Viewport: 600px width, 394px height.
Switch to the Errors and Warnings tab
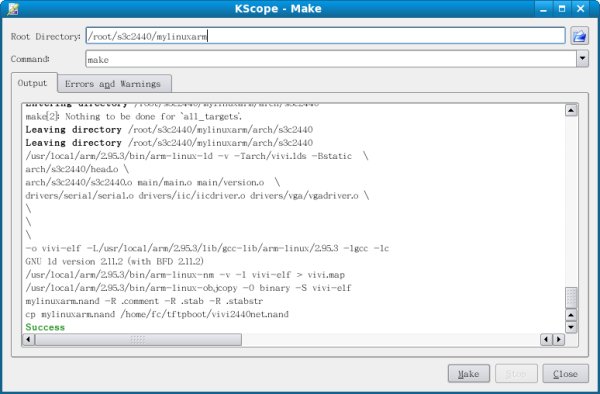[113, 84]
